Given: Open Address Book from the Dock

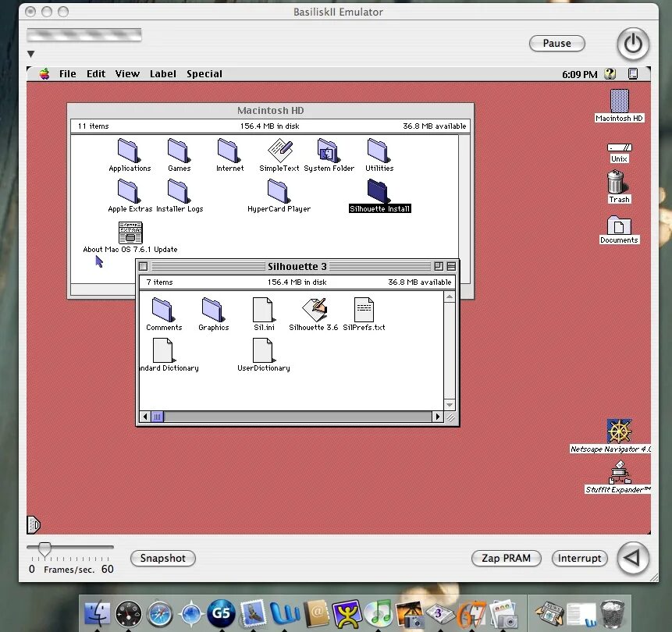Looking at the screenshot, I should (x=316, y=614).
